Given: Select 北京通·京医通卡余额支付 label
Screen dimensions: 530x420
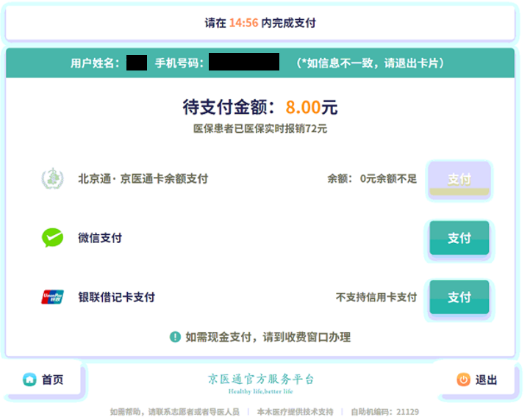Looking at the screenshot, I should click(143, 178).
